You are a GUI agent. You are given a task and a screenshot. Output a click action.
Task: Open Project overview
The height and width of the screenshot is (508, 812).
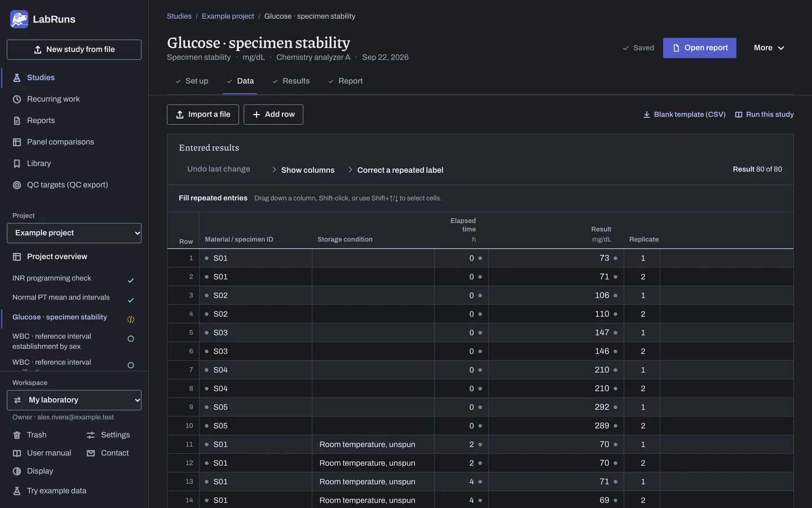click(x=74, y=257)
